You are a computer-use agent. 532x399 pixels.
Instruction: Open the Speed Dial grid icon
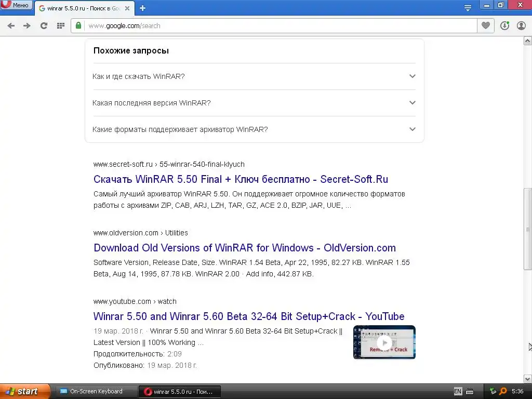(x=61, y=26)
